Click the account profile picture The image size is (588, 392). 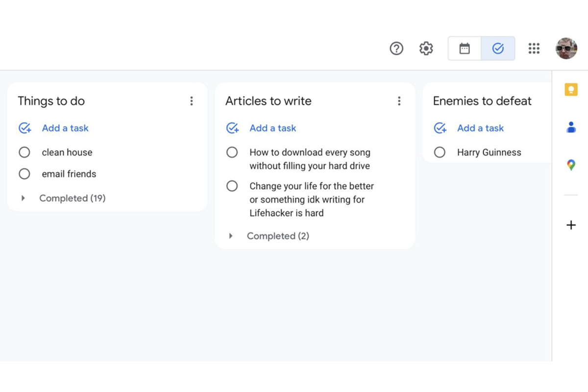click(566, 49)
